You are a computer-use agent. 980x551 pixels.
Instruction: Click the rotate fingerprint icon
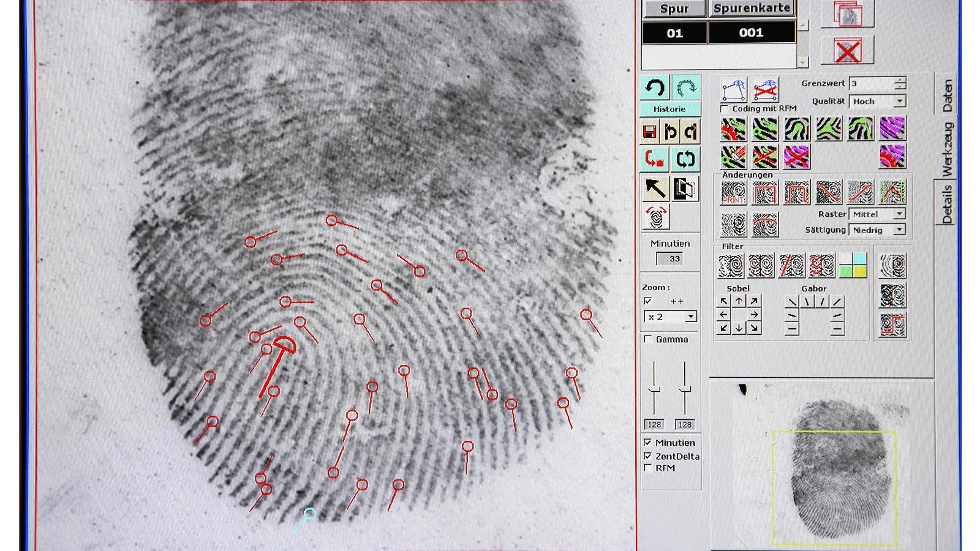pos(656,217)
